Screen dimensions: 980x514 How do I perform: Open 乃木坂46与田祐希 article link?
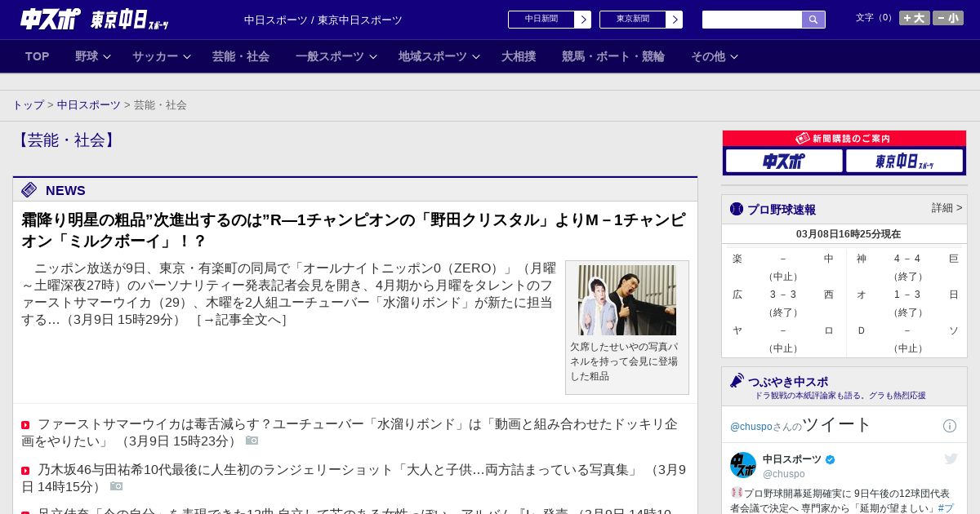pos(354,478)
